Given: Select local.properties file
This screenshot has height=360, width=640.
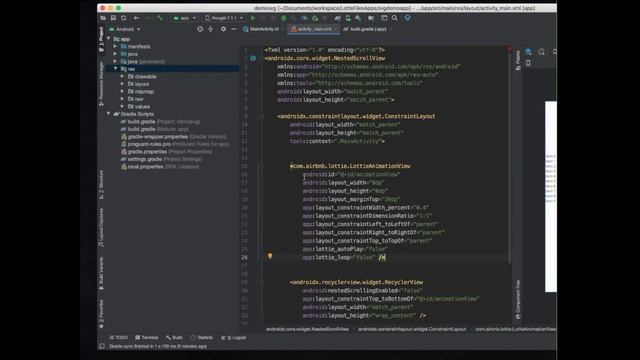Looking at the screenshot, I should (160, 167).
